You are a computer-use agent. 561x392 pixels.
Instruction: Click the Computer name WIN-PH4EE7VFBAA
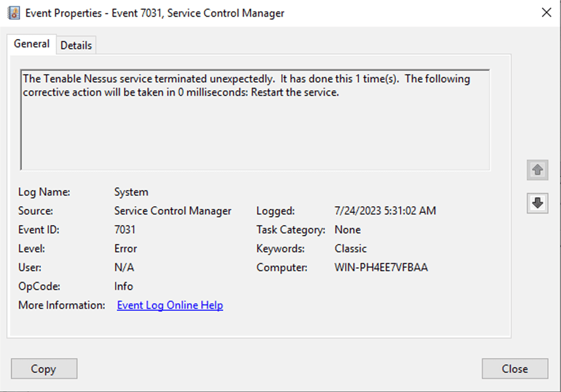381,268
